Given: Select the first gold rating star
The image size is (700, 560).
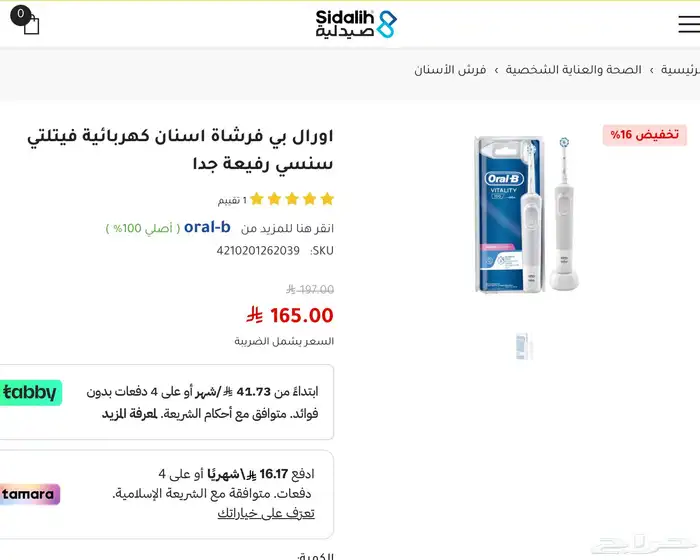Looking at the screenshot, I should pyautogui.click(x=327, y=199).
